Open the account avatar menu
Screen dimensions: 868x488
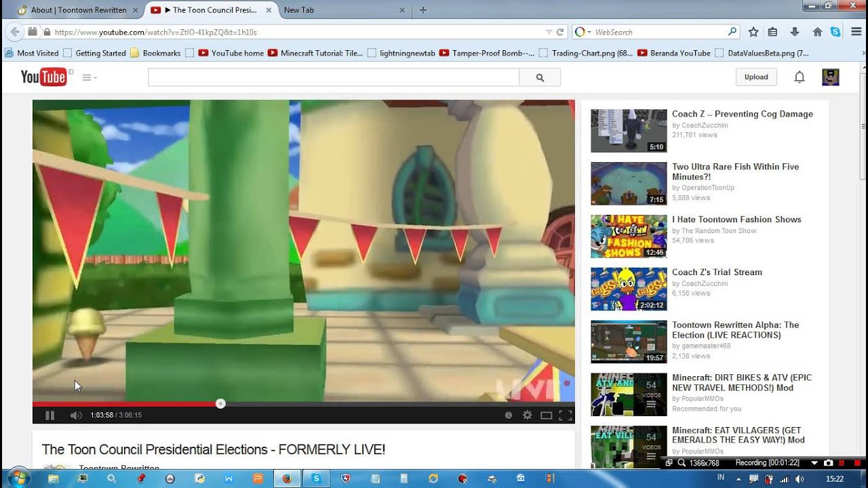830,77
